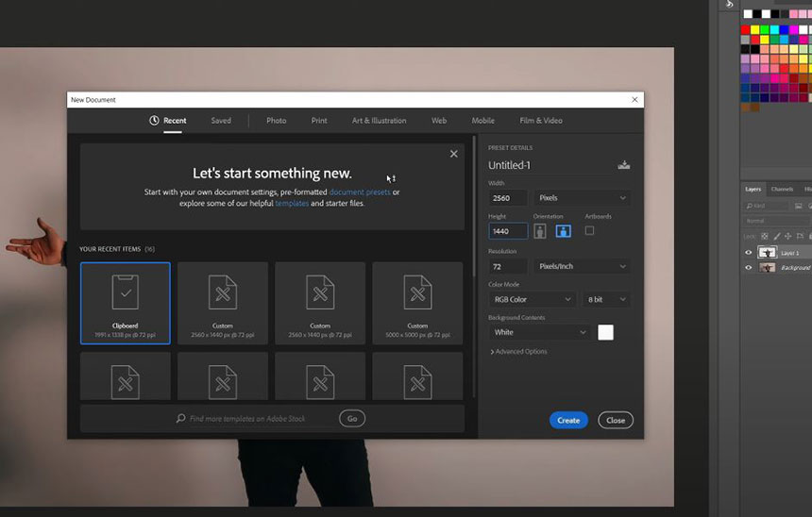Switch to the Layers panel tab
This screenshot has width=812, height=517.
pos(753,190)
